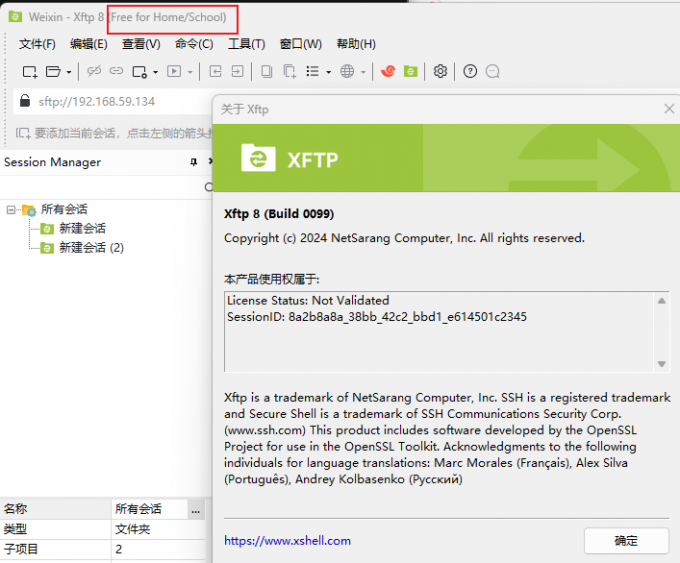Close the 关于 Xftp dialog
The image size is (680, 563).
click(x=669, y=108)
